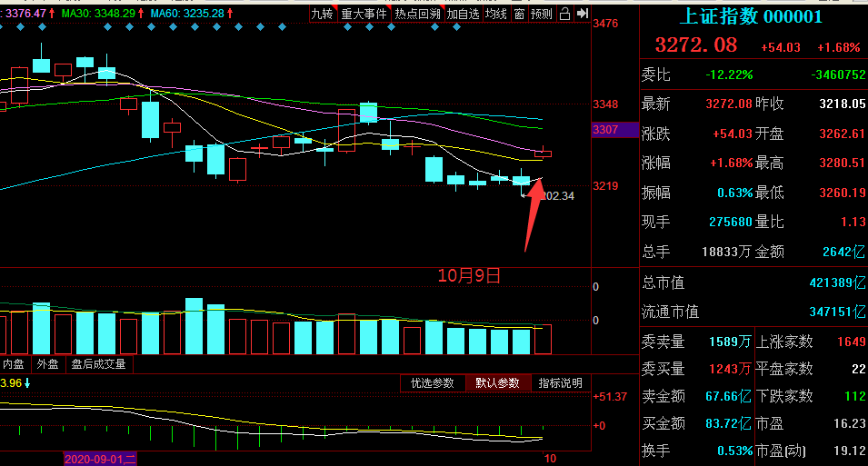Select the 量比 value 1.13

(x=853, y=222)
